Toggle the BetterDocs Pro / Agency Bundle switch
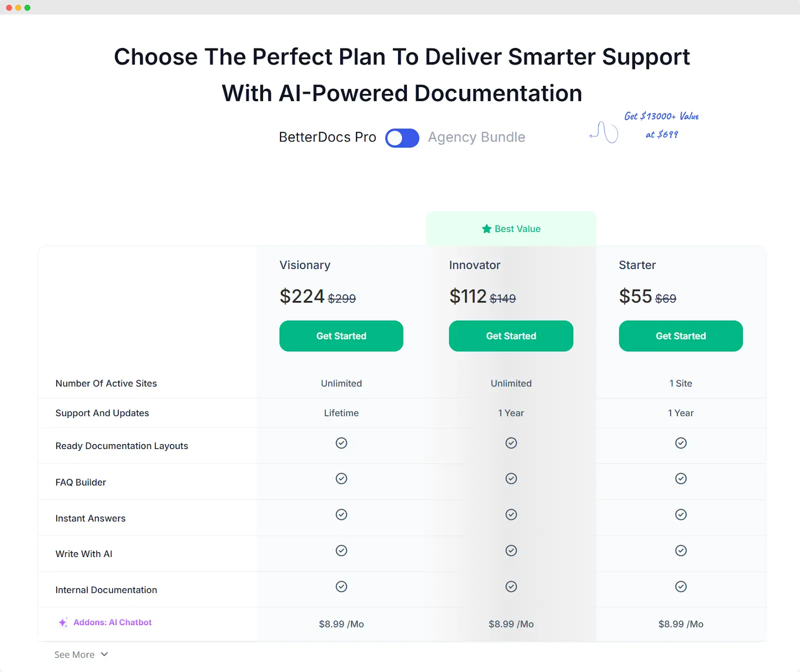Image resolution: width=800 pixels, height=672 pixels. click(x=402, y=138)
